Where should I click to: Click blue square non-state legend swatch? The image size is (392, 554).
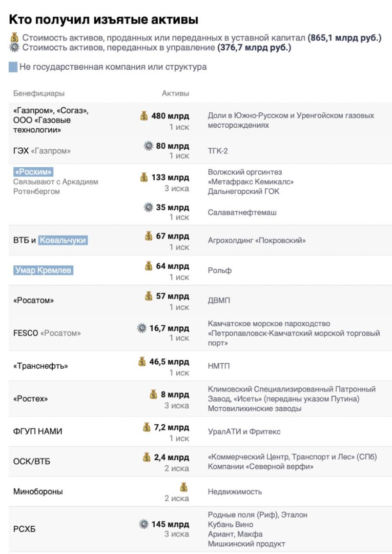[x=13, y=67]
